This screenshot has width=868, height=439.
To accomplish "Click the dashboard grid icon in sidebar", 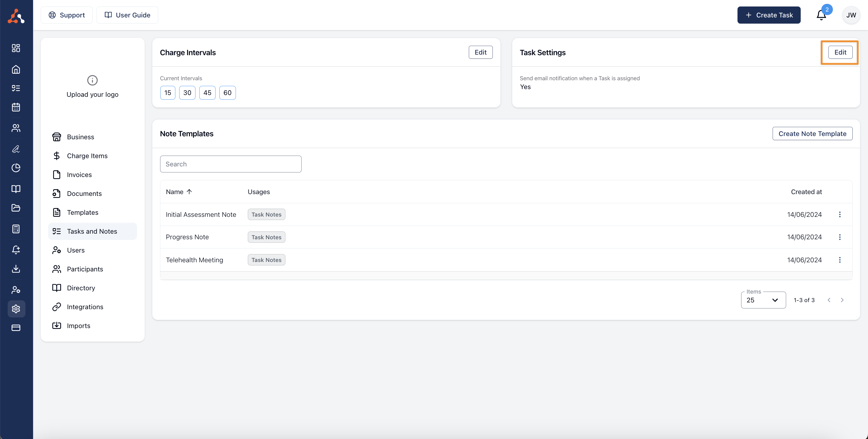I will [x=16, y=48].
